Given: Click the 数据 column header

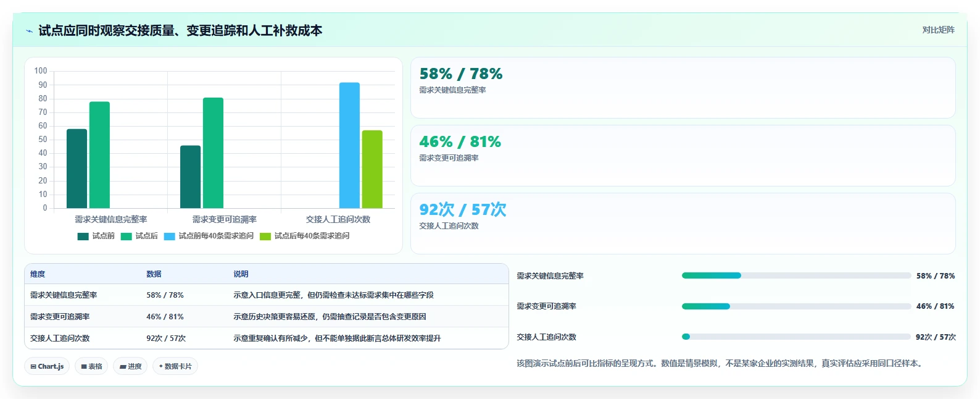Looking at the screenshot, I should pos(154,274).
